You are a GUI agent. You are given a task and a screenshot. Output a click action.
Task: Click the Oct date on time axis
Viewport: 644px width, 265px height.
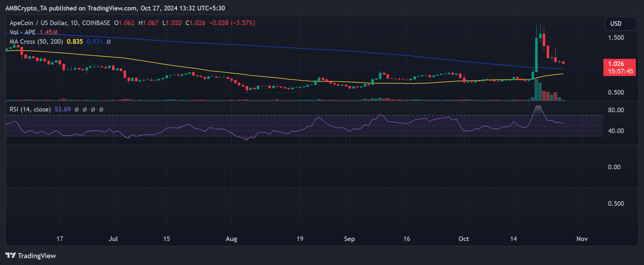click(x=464, y=239)
